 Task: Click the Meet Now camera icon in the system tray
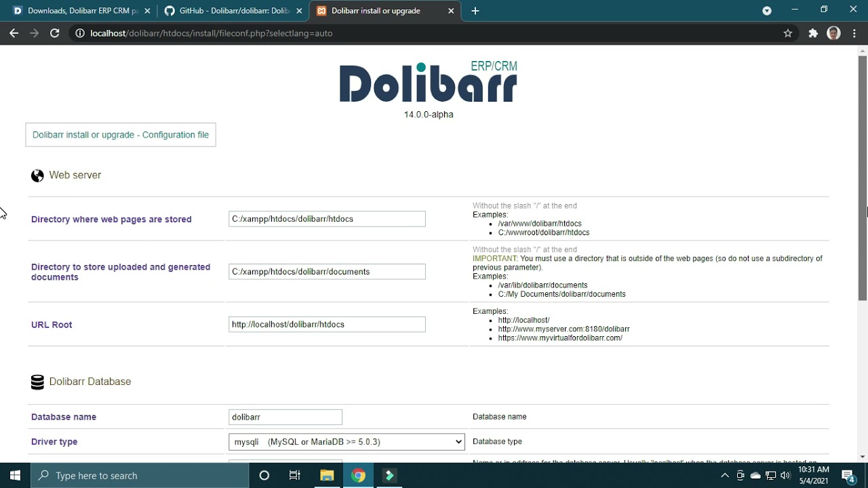(741, 475)
